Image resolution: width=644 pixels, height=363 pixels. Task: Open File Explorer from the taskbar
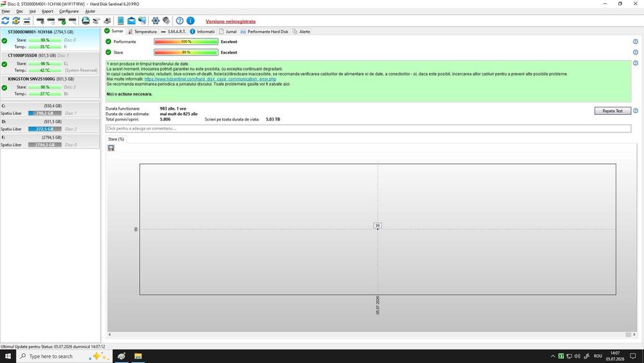pos(138,356)
